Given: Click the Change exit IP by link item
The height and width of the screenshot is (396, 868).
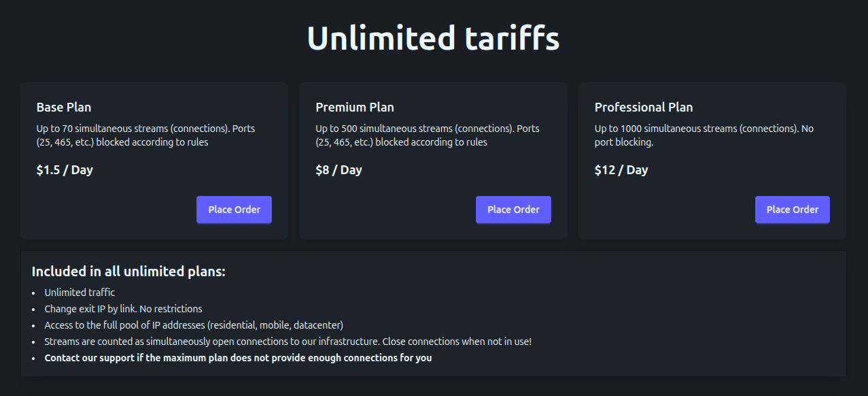Looking at the screenshot, I should (x=123, y=309).
